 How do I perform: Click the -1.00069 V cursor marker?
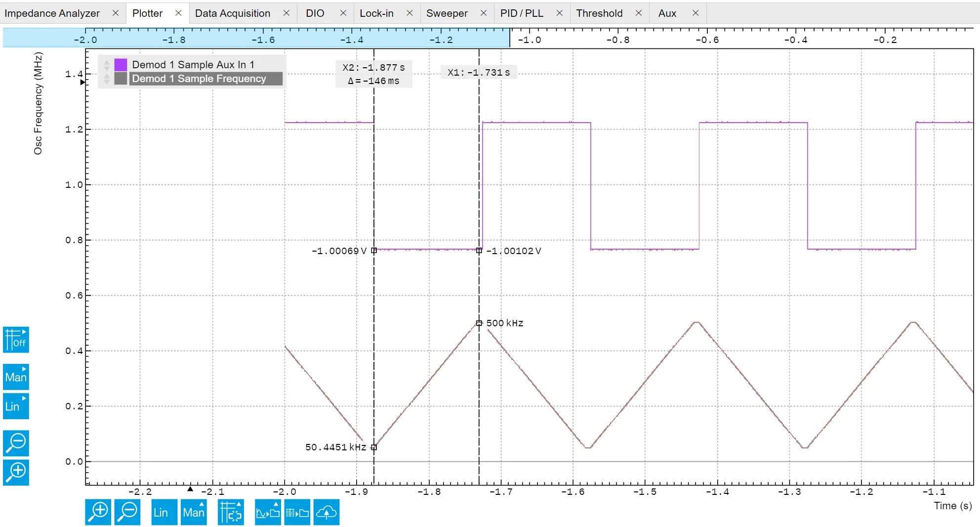[x=374, y=251]
